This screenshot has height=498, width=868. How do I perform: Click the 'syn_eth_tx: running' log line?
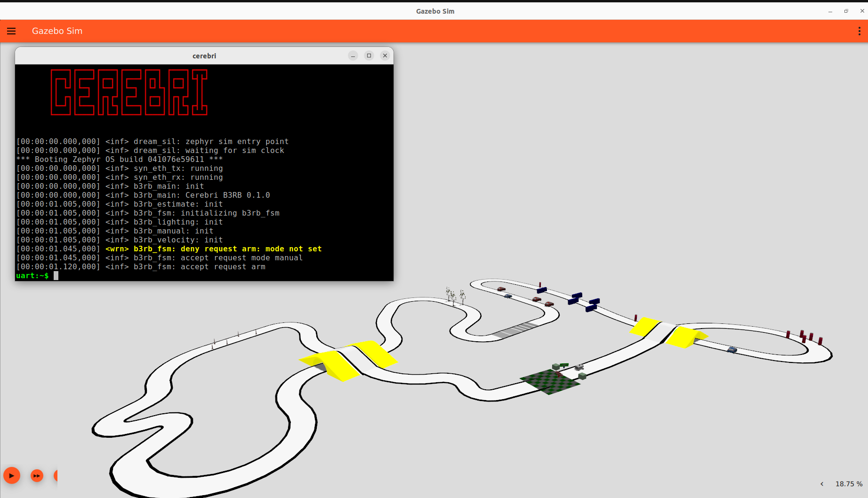click(120, 169)
